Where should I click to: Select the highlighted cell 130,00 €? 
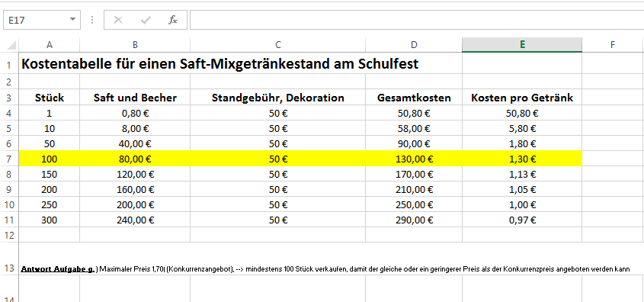[x=414, y=159]
